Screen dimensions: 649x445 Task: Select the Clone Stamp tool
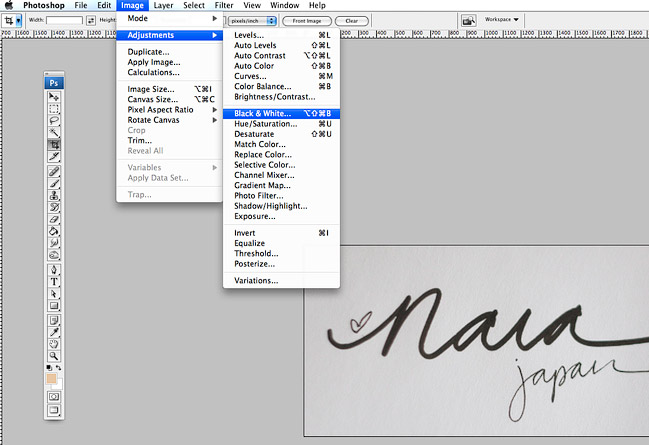54,195
